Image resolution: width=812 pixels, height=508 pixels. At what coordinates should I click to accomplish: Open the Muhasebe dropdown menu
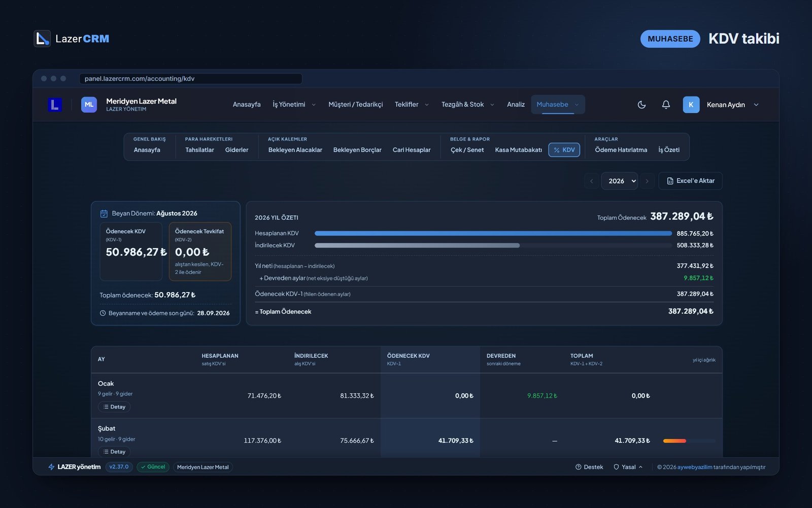coord(558,105)
